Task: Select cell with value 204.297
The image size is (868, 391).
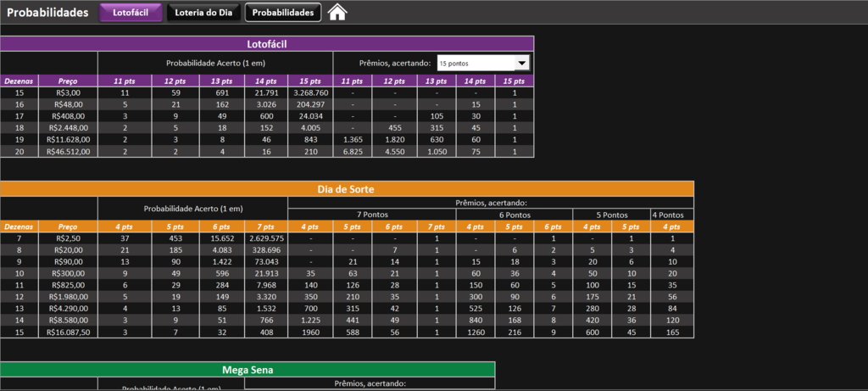Action: [x=310, y=104]
